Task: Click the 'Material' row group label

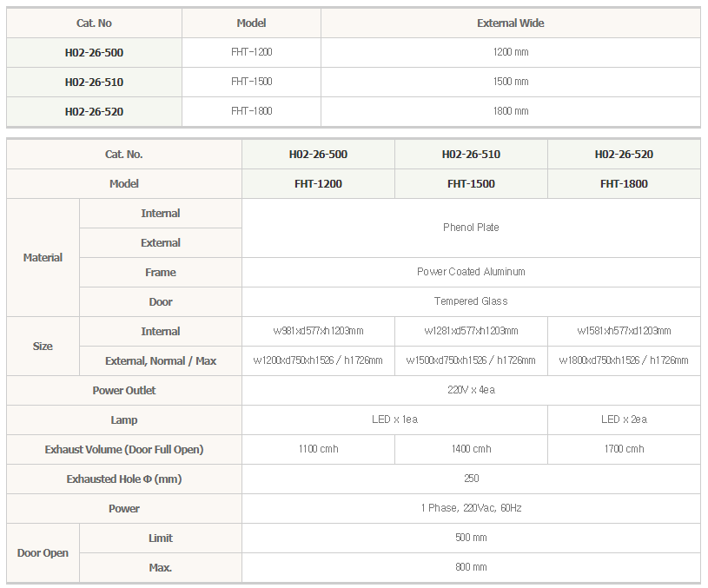Action: point(43,257)
